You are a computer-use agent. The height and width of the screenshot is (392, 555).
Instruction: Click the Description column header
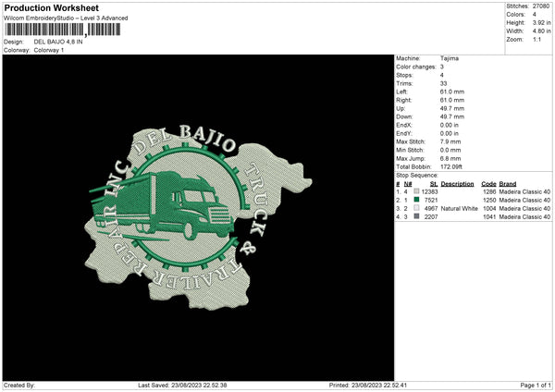[457, 184]
